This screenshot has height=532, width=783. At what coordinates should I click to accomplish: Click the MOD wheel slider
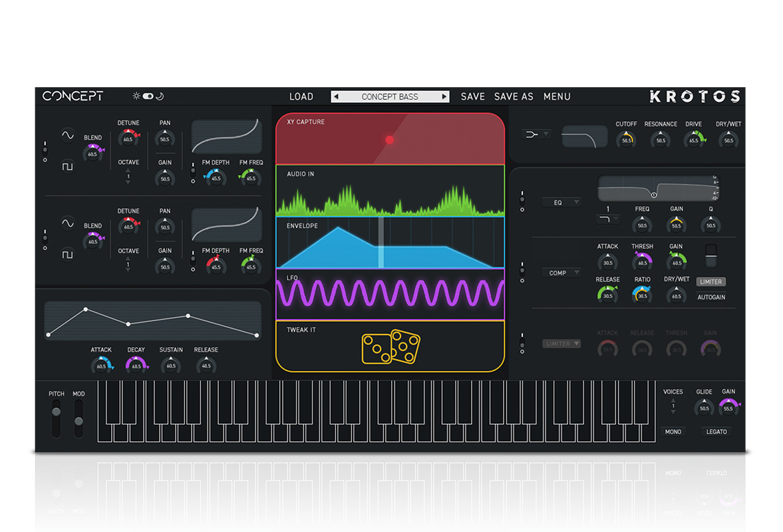point(78,418)
